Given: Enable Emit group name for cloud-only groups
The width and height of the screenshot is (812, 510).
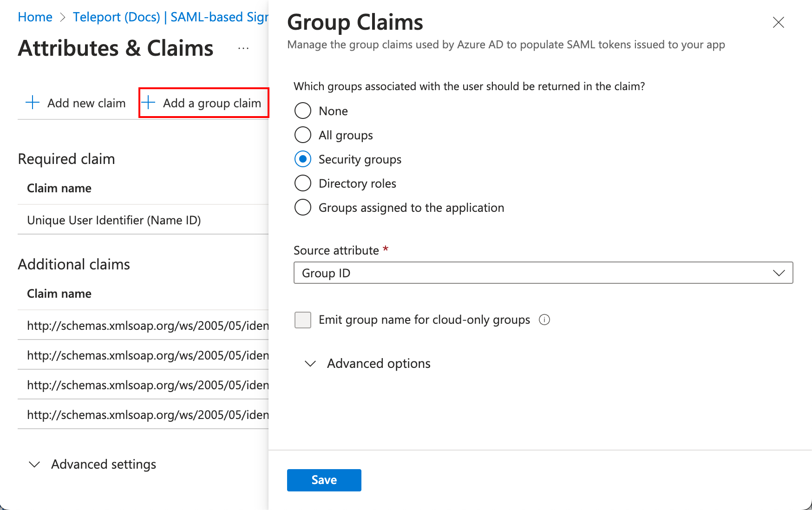Looking at the screenshot, I should (302, 320).
